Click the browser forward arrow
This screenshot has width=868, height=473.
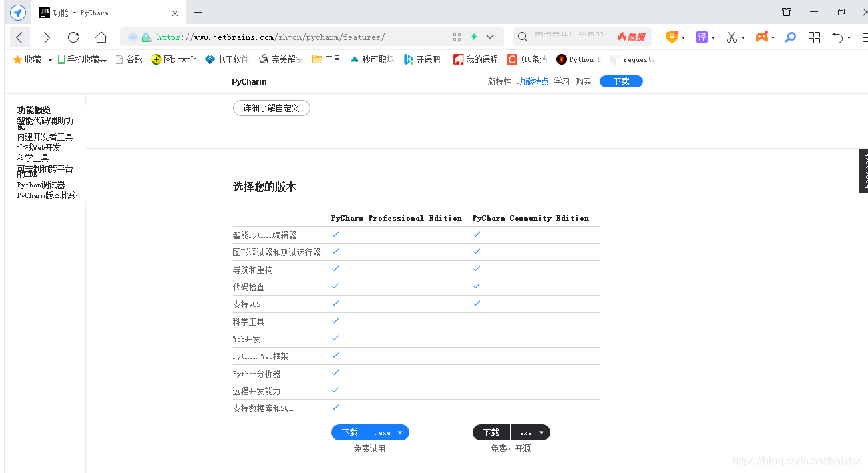pos(47,37)
